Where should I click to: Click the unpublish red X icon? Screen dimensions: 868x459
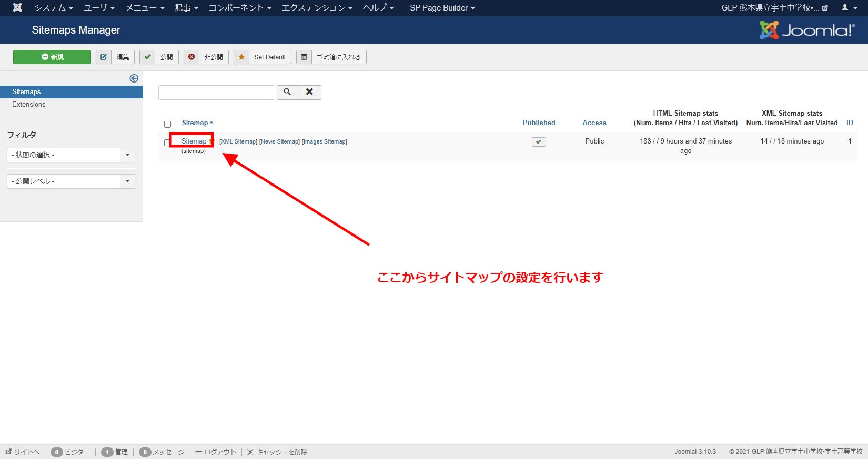(191, 57)
